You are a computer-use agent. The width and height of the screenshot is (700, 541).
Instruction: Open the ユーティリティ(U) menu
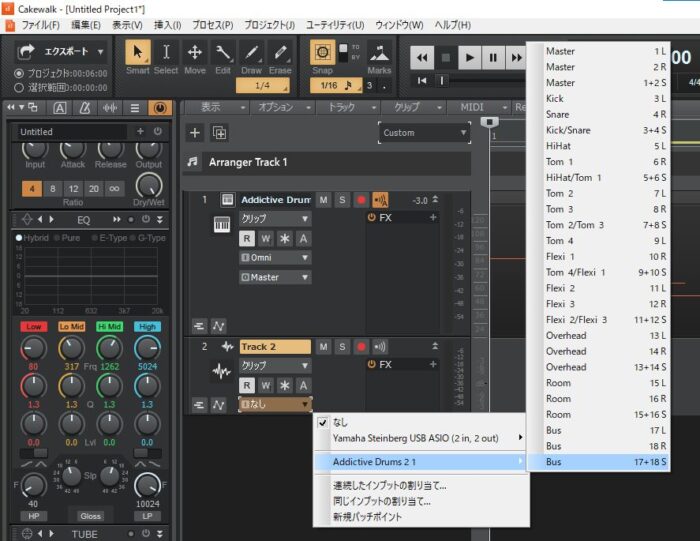[x=335, y=25]
